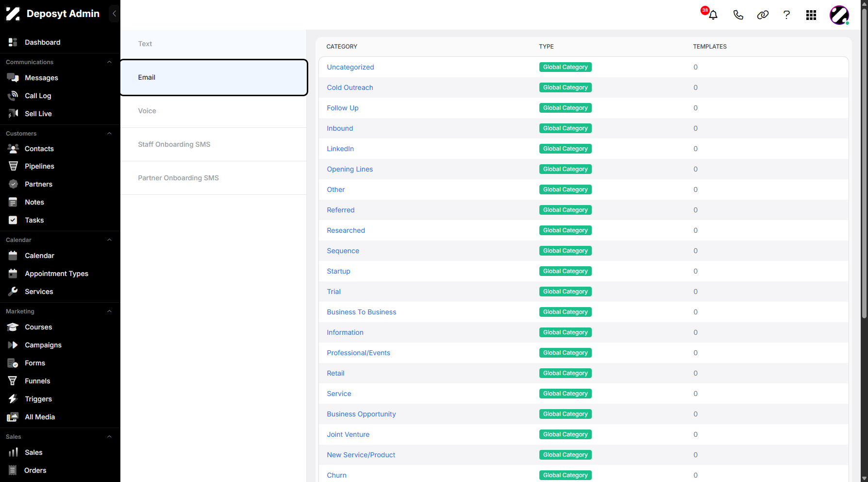Image resolution: width=868 pixels, height=482 pixels.
Task: Click the Triggers lightning icon
Action: tap(13, 399)
